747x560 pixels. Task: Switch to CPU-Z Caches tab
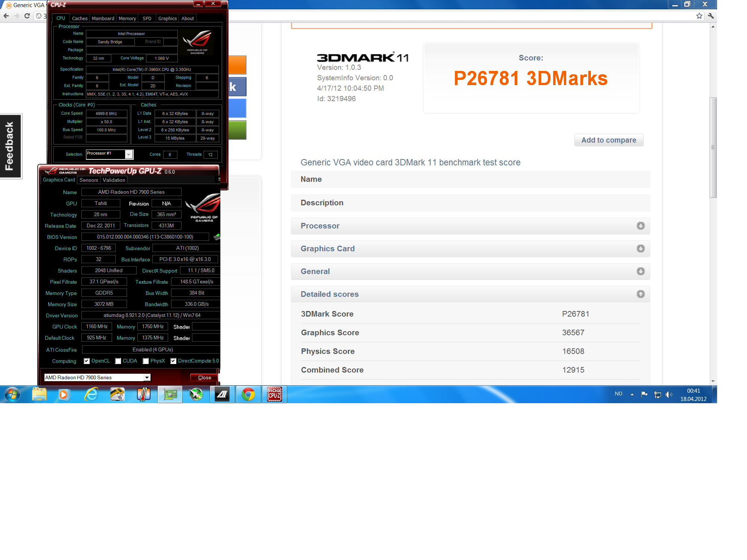click(80, 18)
